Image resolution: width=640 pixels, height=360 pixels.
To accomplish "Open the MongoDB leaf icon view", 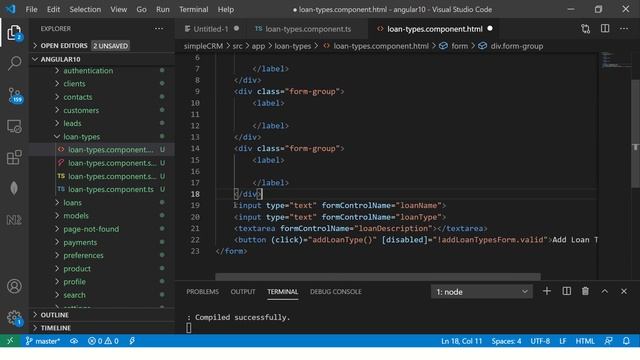I will pos(14,188).
